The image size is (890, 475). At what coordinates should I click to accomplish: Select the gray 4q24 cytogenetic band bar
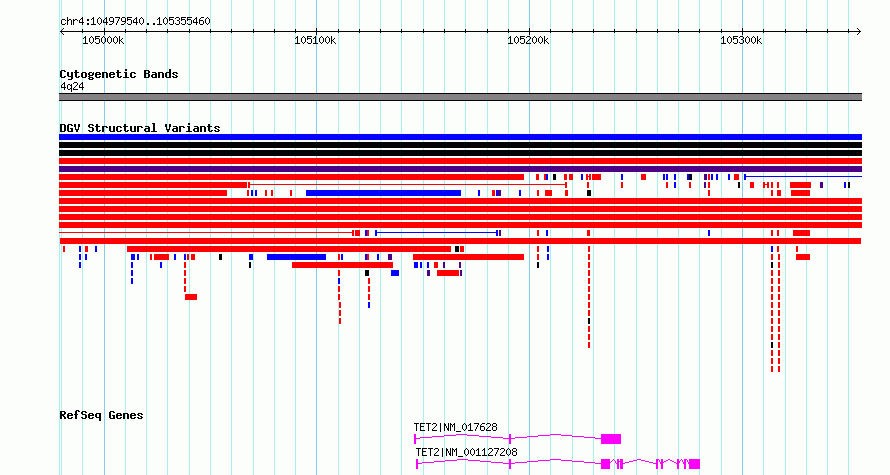[460, 97]
